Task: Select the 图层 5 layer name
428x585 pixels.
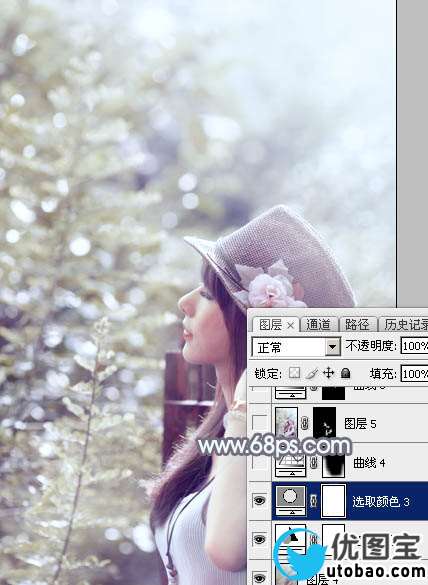Action: [360, 423]
